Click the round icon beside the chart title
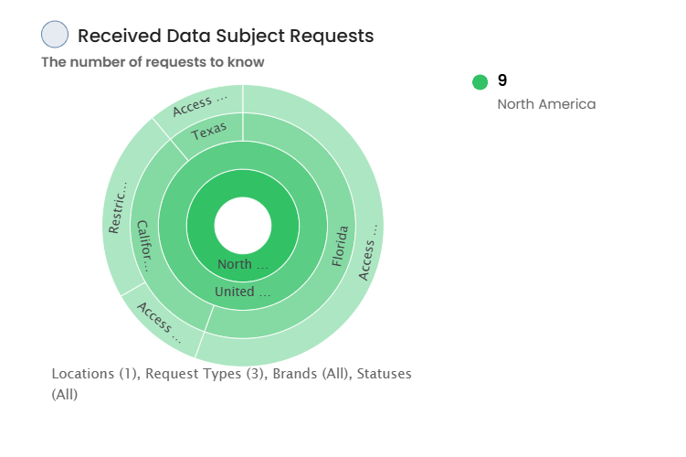Screen dimensions: 686x457 click(x=55, y=34)
